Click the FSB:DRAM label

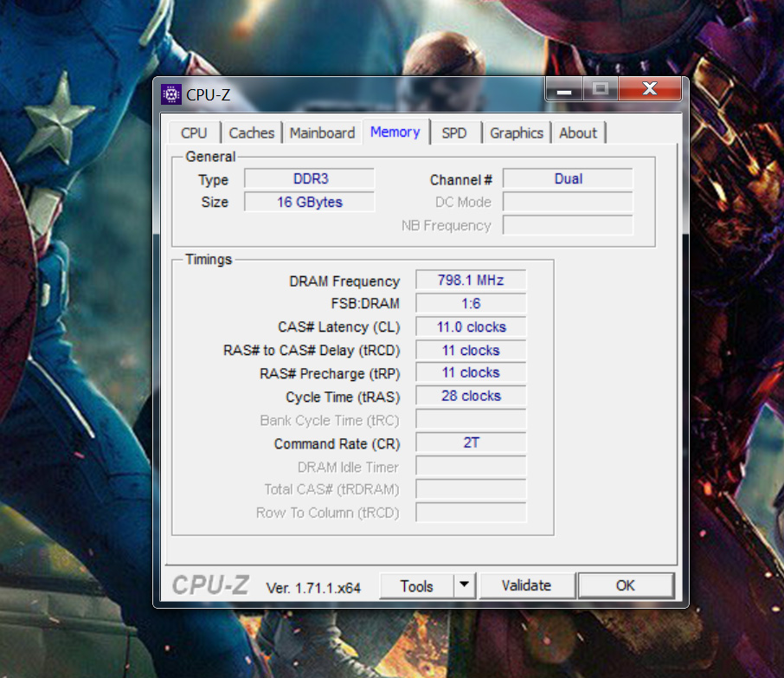point(365,304)
